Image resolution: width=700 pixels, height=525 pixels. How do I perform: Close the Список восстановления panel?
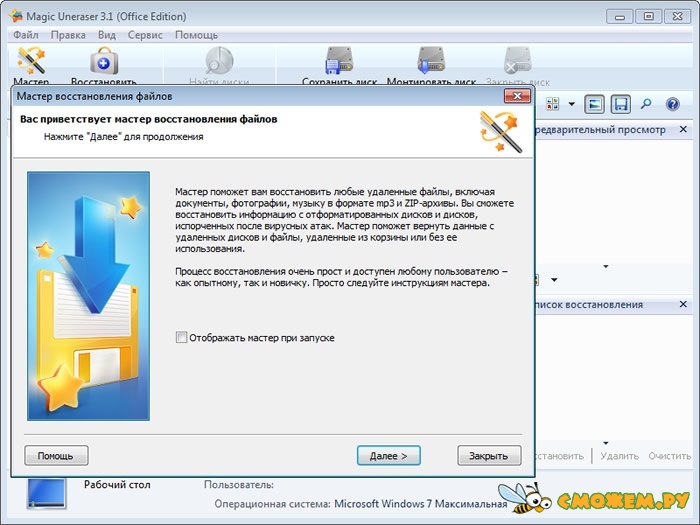(683, 304)
